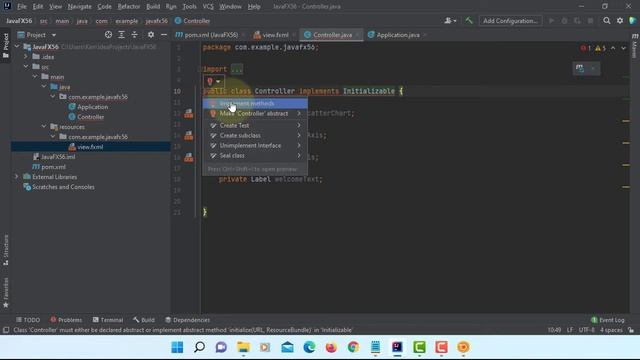Viewport: 640px width, 360px height.
Task: Expand the .idea folder
Action: coord(26,57)
